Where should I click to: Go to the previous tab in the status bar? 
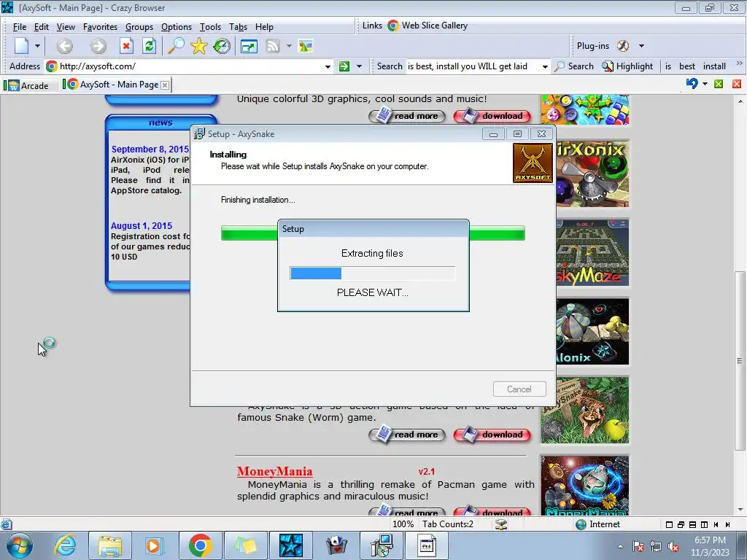point(716,525)
